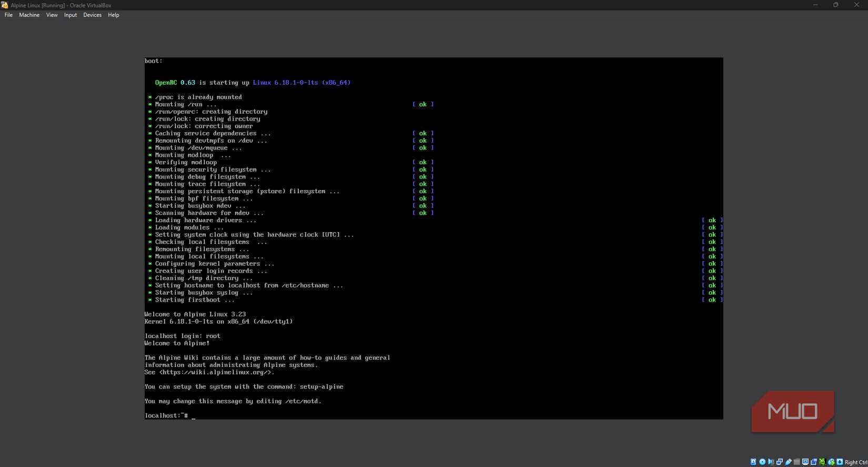Screen dimensions: 868x467
Task: Click 'Alpine Linux [Running] - Oracle VirtualBox' title text
Action: tap(61, 5)
